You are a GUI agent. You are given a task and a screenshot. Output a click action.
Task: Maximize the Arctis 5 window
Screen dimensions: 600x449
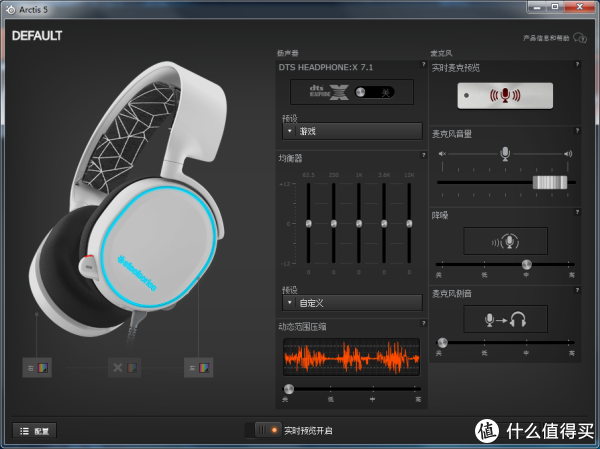tap(555, 7)
